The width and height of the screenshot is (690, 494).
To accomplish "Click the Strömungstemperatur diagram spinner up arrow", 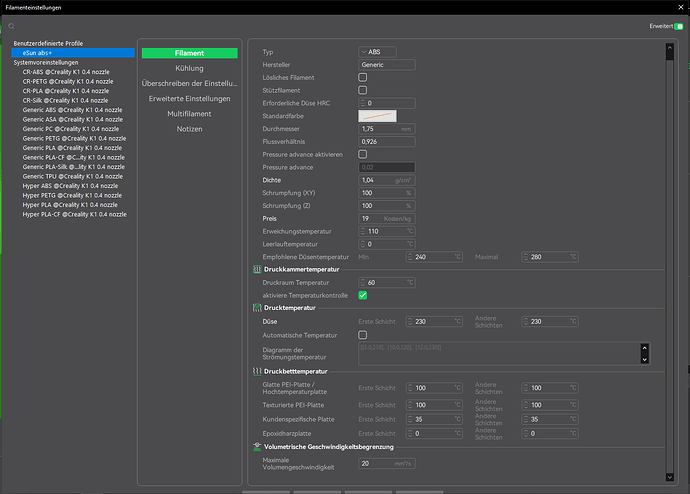I will pyautogui.click(x=645, y=348).
